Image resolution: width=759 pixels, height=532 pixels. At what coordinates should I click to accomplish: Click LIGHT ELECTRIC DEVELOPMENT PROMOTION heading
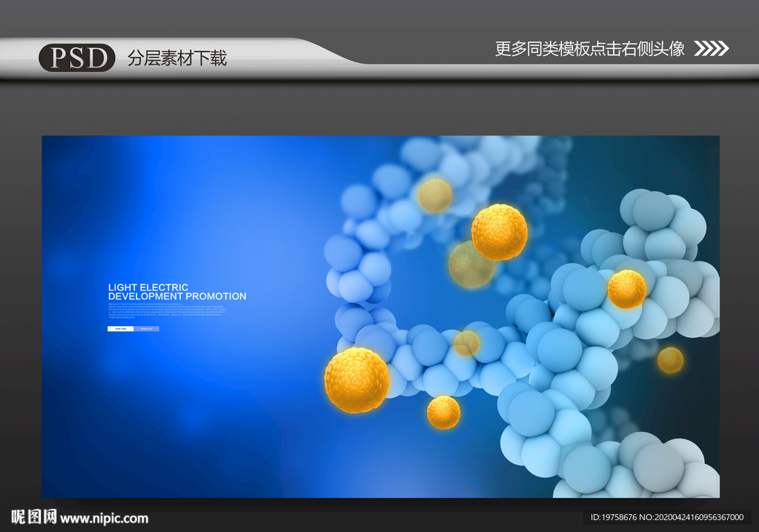coord(177,292)
